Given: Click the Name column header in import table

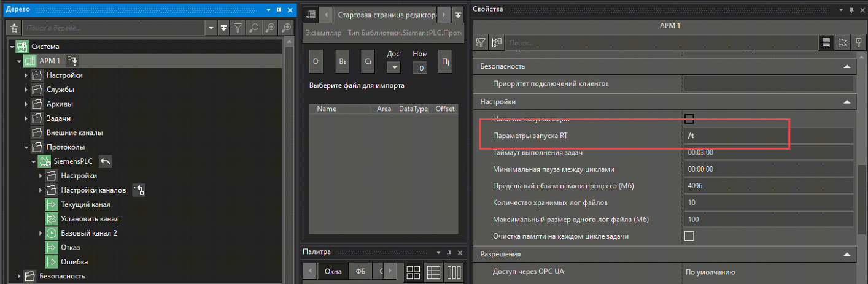Looking at the screenshot, I should [327, 109].
